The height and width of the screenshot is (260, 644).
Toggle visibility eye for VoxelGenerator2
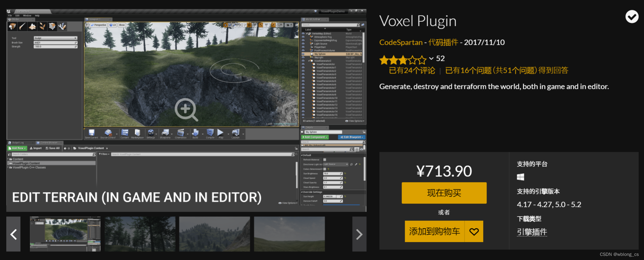pos(303,61)
